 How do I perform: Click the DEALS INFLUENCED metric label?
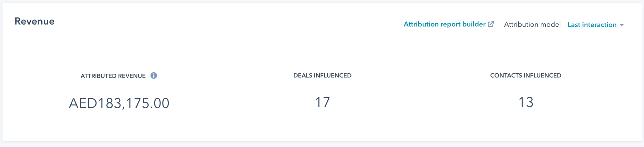(x=322, y=75)
